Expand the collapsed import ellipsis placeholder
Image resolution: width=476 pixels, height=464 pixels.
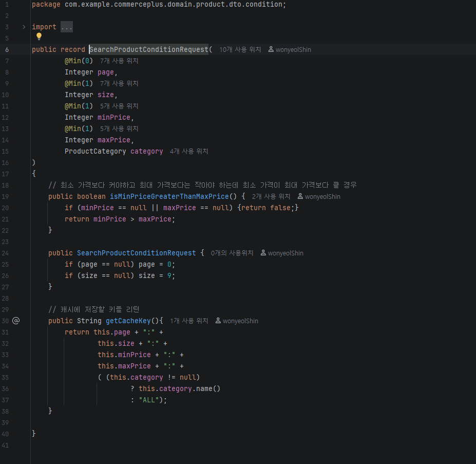tap(66, 27)
